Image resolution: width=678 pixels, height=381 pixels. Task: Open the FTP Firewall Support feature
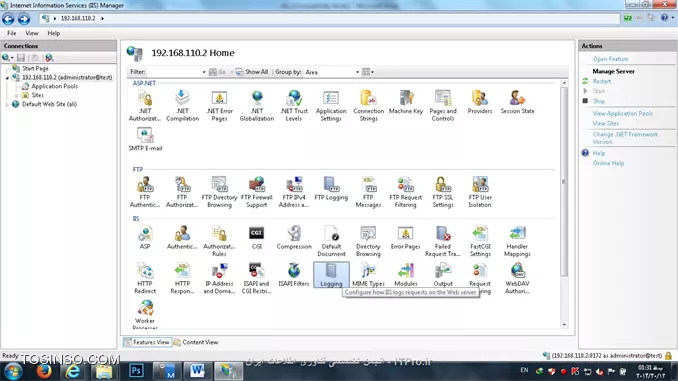(257, 192)
